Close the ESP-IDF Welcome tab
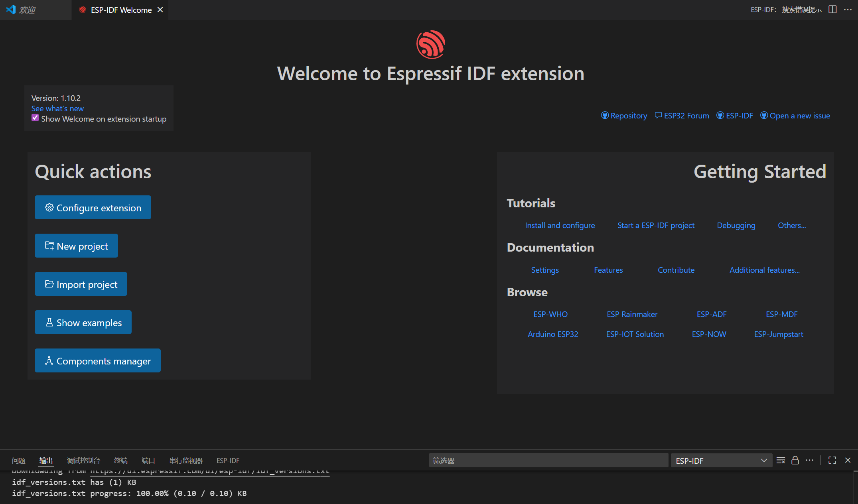Viewport: 858px width, 504px height. (160, 10)
